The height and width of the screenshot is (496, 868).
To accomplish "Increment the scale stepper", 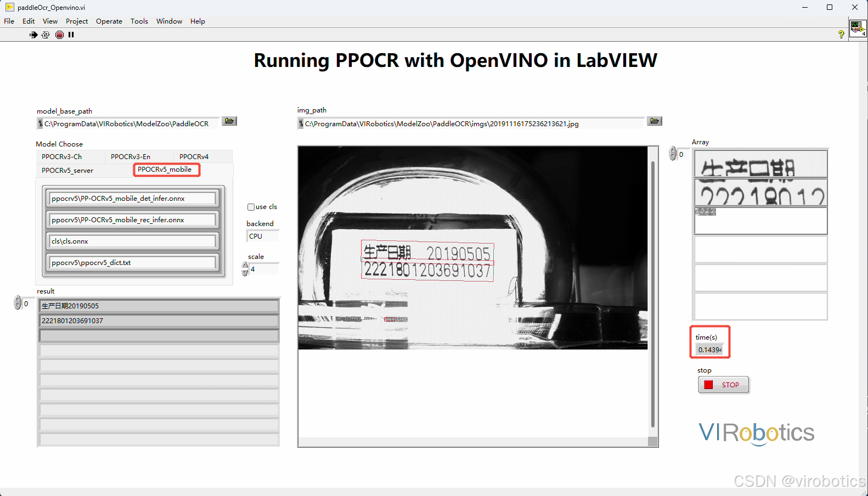I will [245, 266].
